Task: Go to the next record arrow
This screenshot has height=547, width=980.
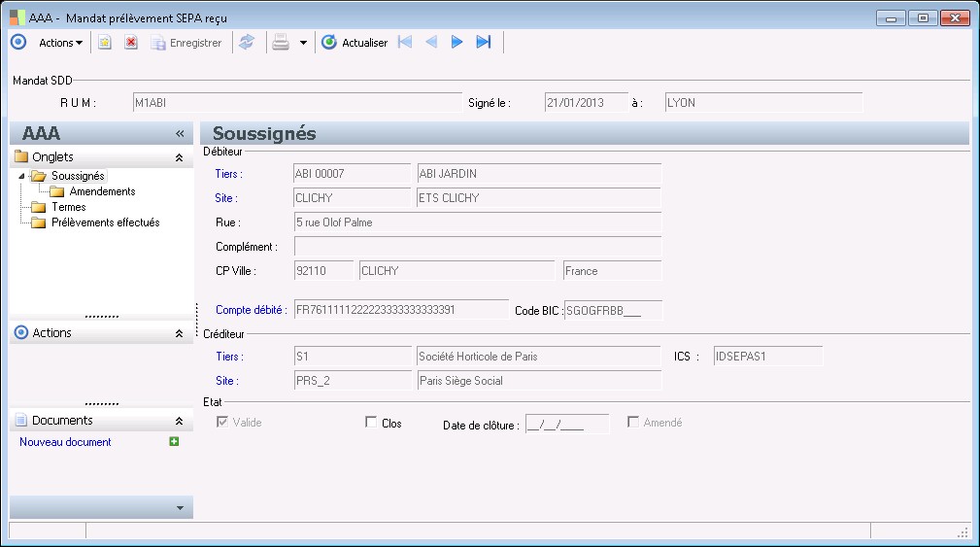Action: [x=456, y=43]
